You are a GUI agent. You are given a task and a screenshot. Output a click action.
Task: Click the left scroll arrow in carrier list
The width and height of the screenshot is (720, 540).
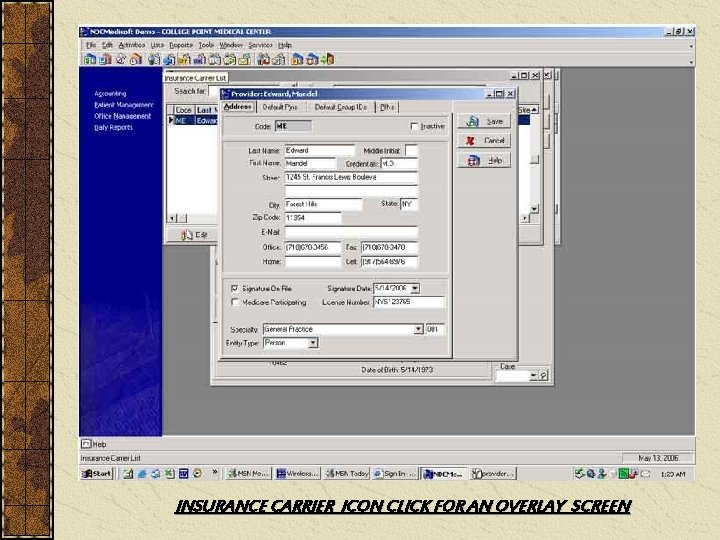coord(172,219)
